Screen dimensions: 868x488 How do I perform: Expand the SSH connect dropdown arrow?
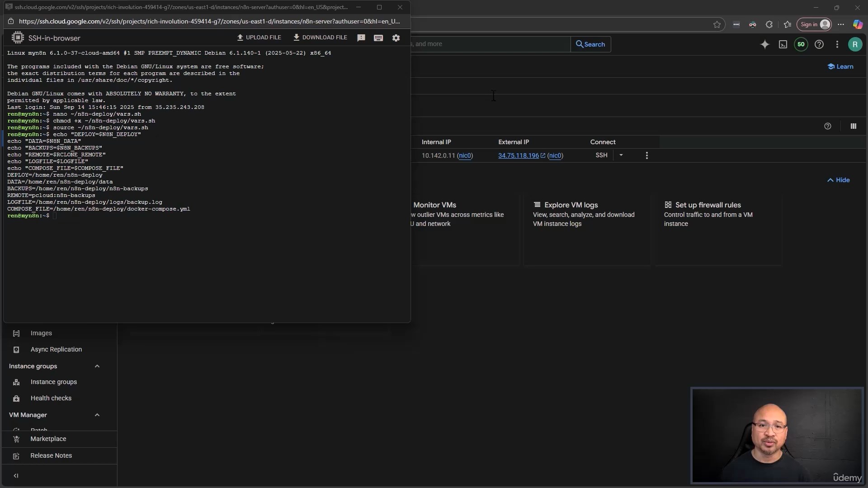pyautogui.click(x=621, y=155)
